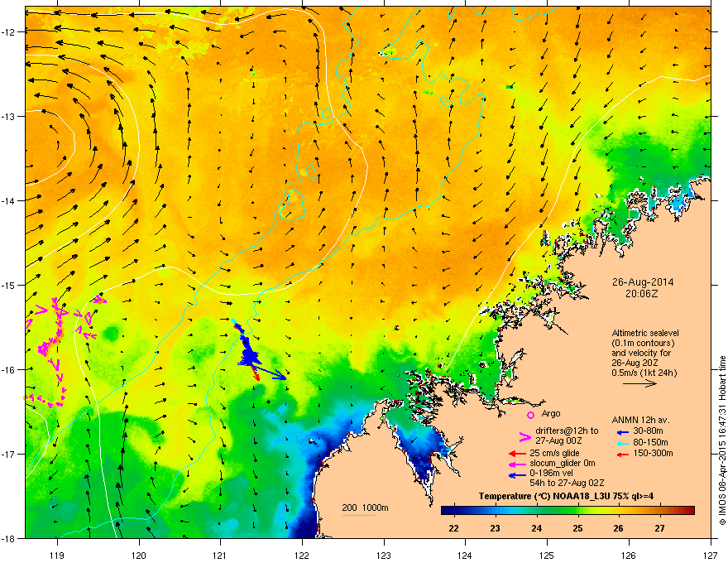This screenshot has width=728, height=563.
Task: Click the 'Argo' legend label
Action: (551, 413)
